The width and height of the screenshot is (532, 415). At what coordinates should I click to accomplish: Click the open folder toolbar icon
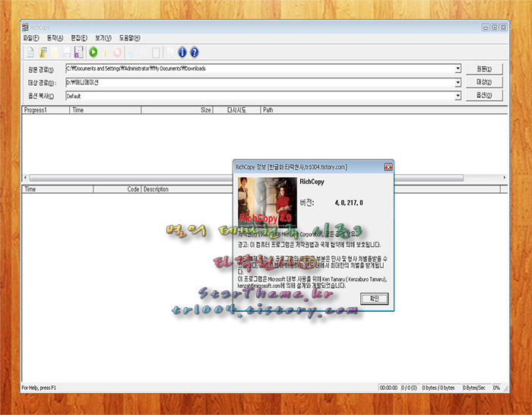pyautogui.click(x=43, y=52)
